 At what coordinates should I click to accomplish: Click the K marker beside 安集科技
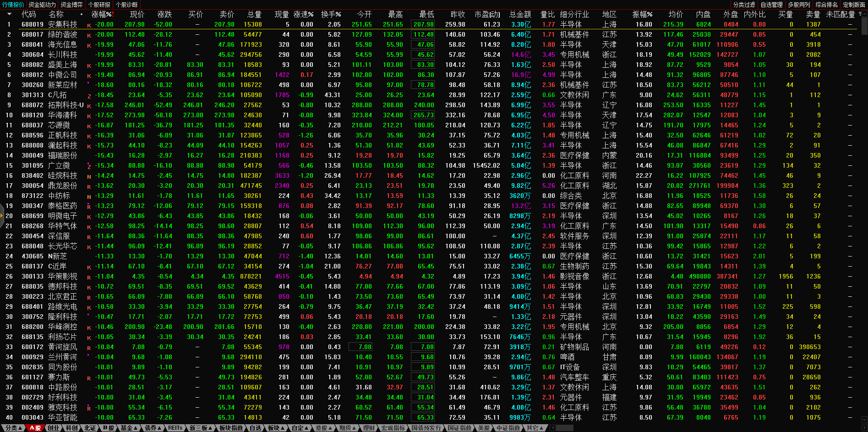(x=89, y=25)
